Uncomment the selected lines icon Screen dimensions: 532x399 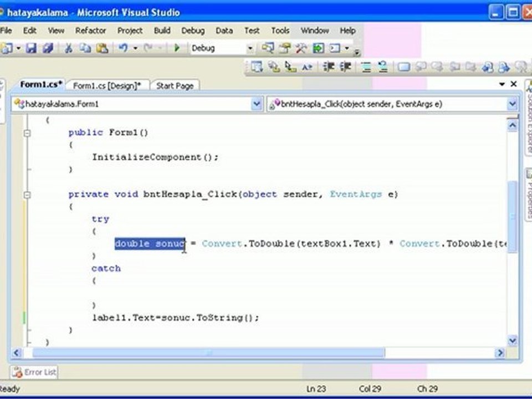click(383, 67)
